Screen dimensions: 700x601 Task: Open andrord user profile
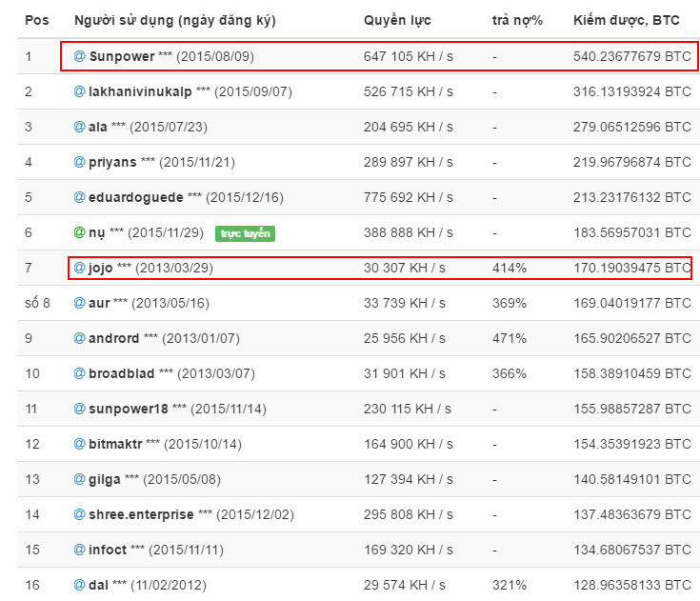click(x=114, y=338)
